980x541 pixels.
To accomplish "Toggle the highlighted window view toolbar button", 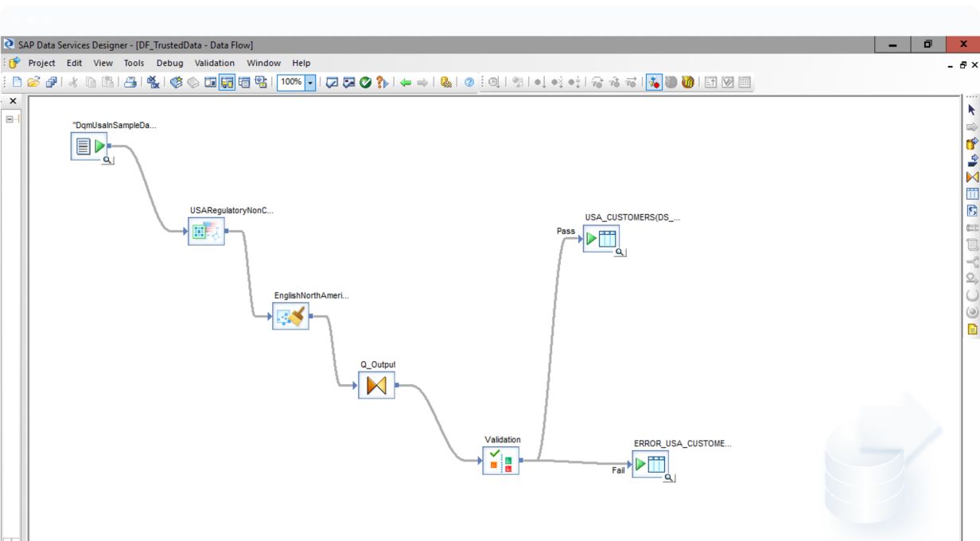I will pyautogui.click(x=227, y=82).
